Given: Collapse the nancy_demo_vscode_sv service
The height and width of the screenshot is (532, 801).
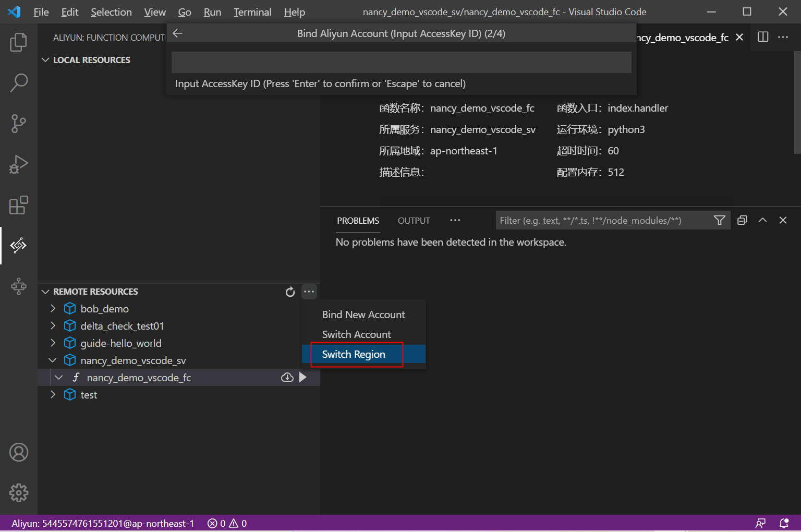Looking at the screenshot, I should (x=53, y=360).
